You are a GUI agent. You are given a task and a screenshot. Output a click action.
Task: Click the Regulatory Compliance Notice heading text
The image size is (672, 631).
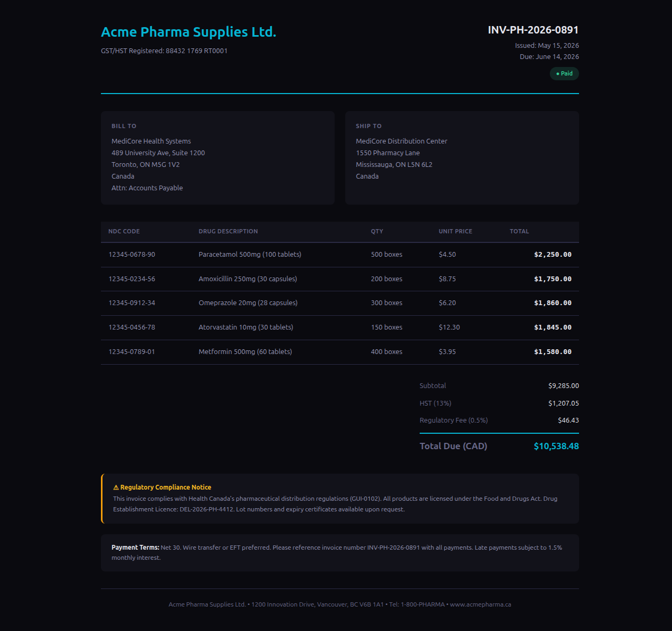[166, 487]
